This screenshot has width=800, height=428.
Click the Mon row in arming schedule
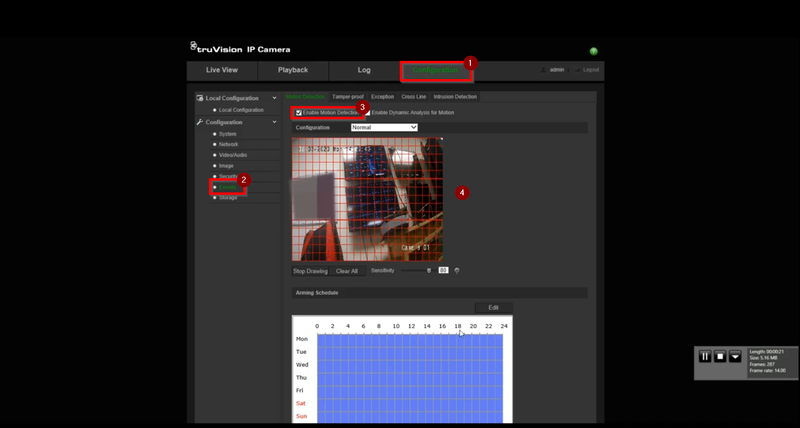[x=410, y=339]
